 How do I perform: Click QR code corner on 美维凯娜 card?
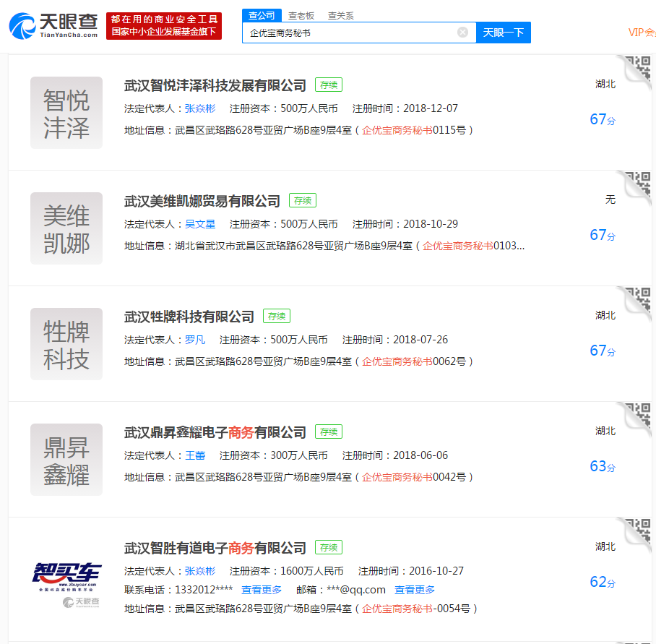pos(638,186)
